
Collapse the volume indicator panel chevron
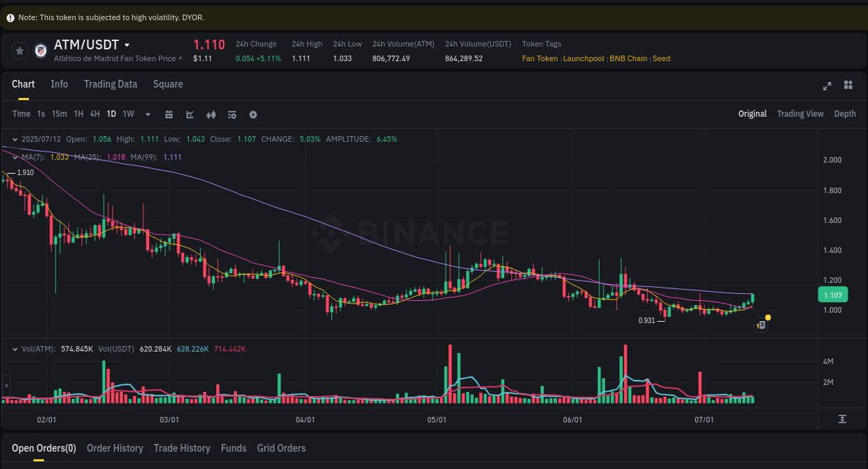pos(15,348)
